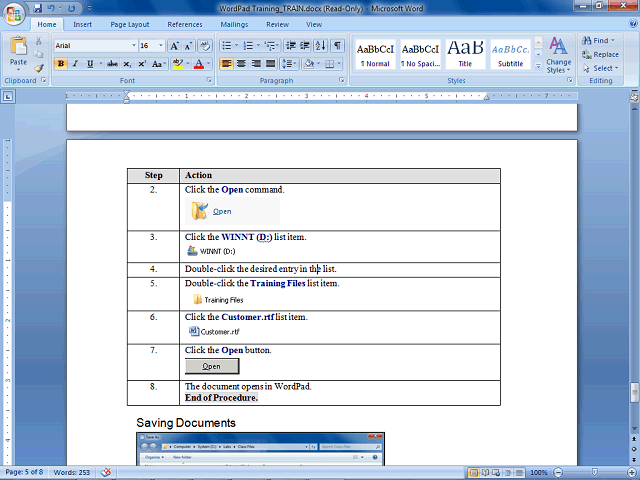
Task: Switch to Full Screen Reading view
Action: (x=485, y=473)
